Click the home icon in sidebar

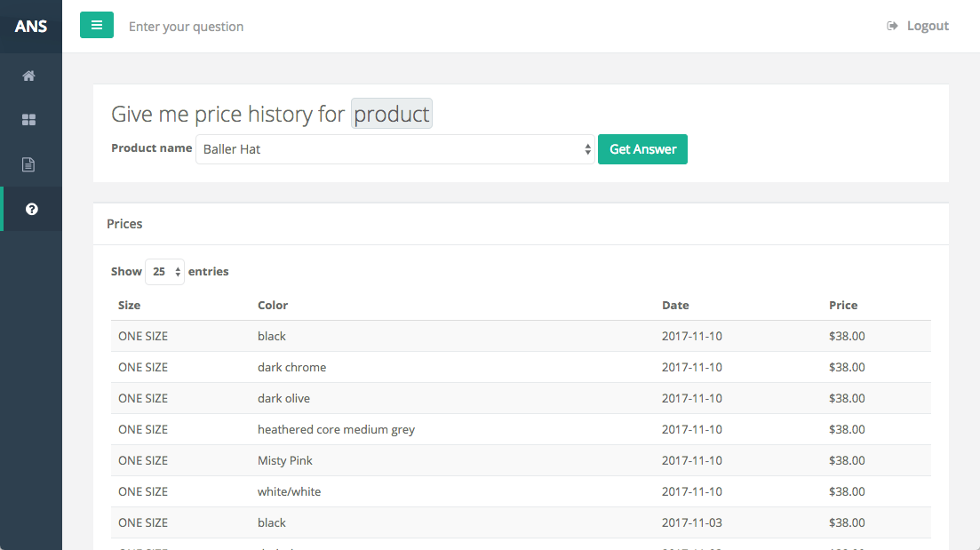click(29, 76)
